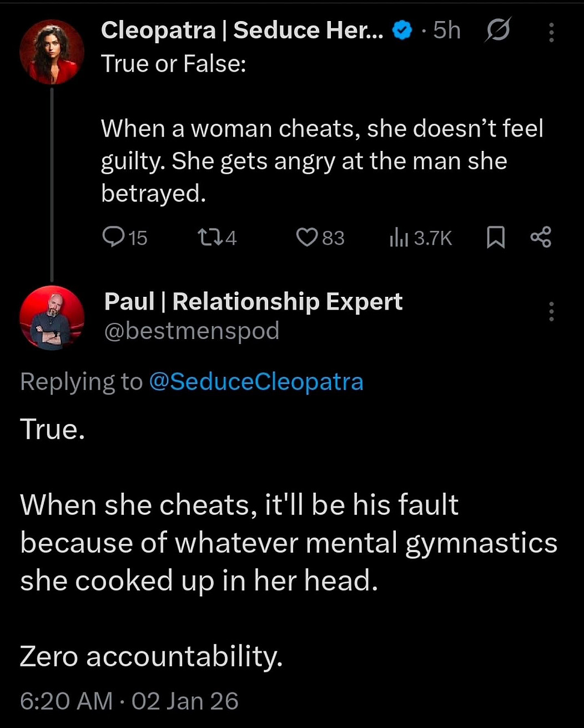Follow the @SeduceCleopatra mention link
The width and height of the screenshot is (584, 728).
(x=256, y=382)
